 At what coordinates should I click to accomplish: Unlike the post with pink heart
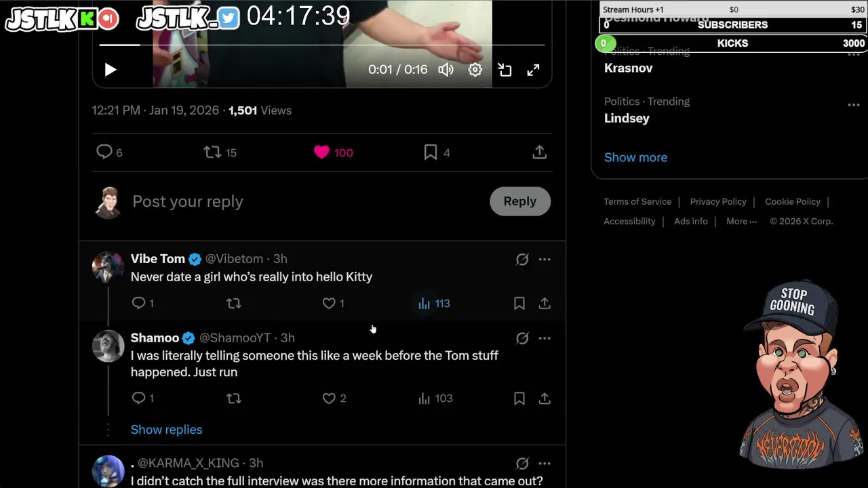[x=321, y=152]
